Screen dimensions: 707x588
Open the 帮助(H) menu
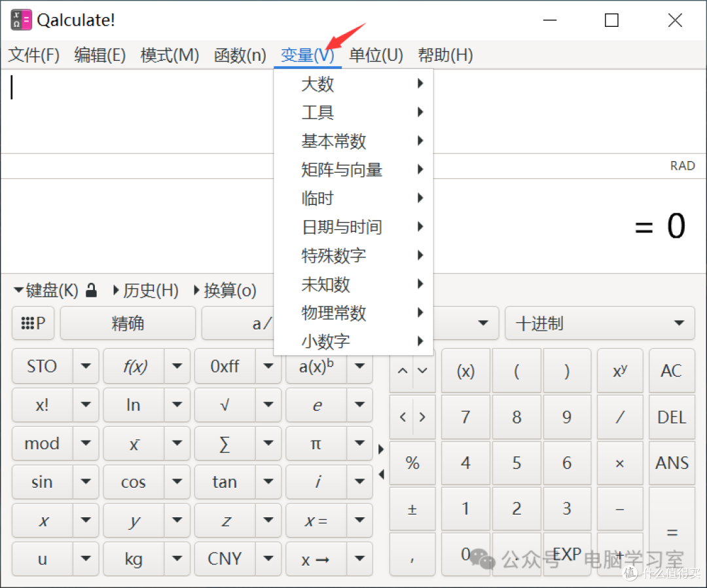point(446,55)
